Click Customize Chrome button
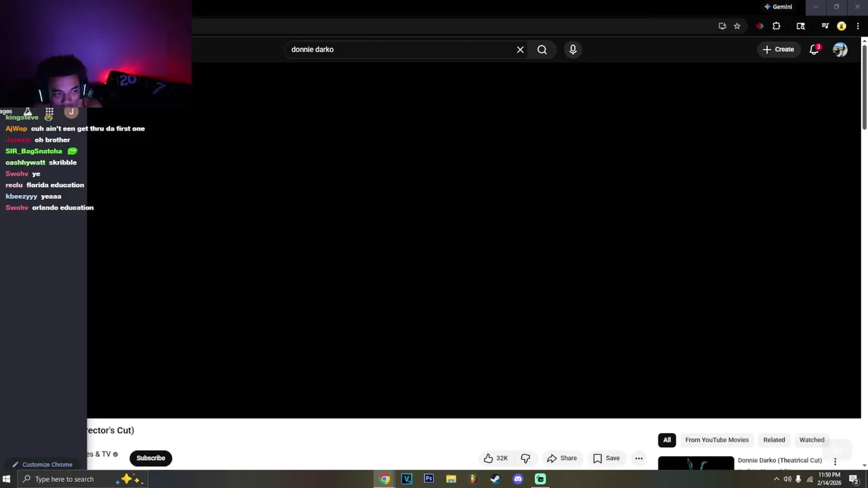The image size is (868, 488). (x=43, y=464)
